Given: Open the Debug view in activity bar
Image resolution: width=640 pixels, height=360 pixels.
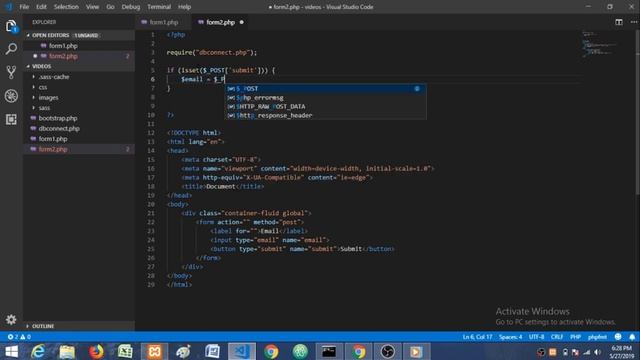Looking at the screenshot, I should pyautogui.click(x=11, y=96).
